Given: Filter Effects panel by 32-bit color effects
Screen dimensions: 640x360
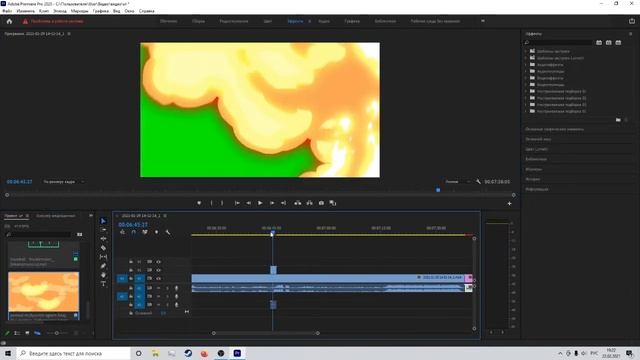Looking at the screenshot, I should [x=609, y=42].
